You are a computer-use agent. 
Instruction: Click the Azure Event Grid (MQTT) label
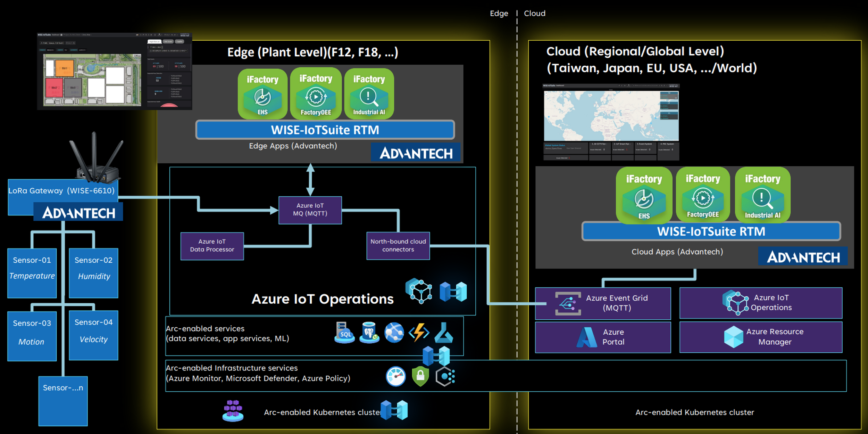[x=617, y=303]
